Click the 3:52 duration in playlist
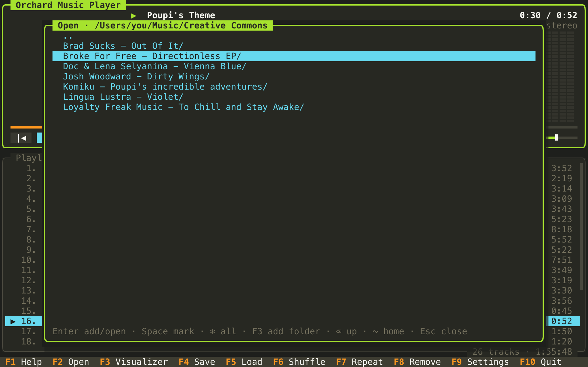Image resolution: width=588 pixels, height=367 pixels. click(561, 168)
